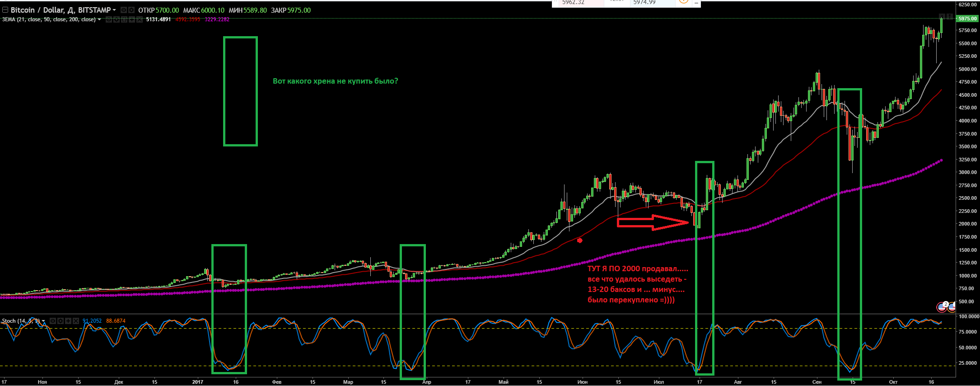Click the Stoch (14, 3, 3) label
Screen dimensions: 980x386
pyautogui.click(x=21, y=321)
